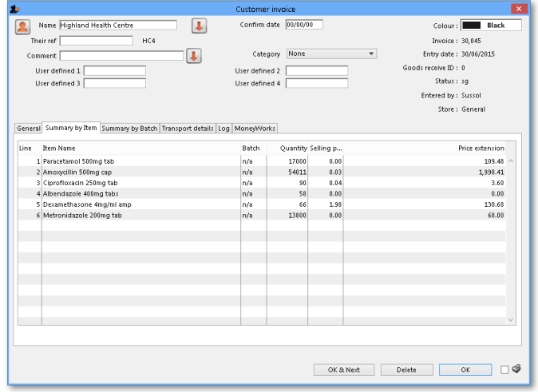Click the down arrow icon beside Comment field
The height and width of the screenshot is (392, 538).
coord(193,56)
